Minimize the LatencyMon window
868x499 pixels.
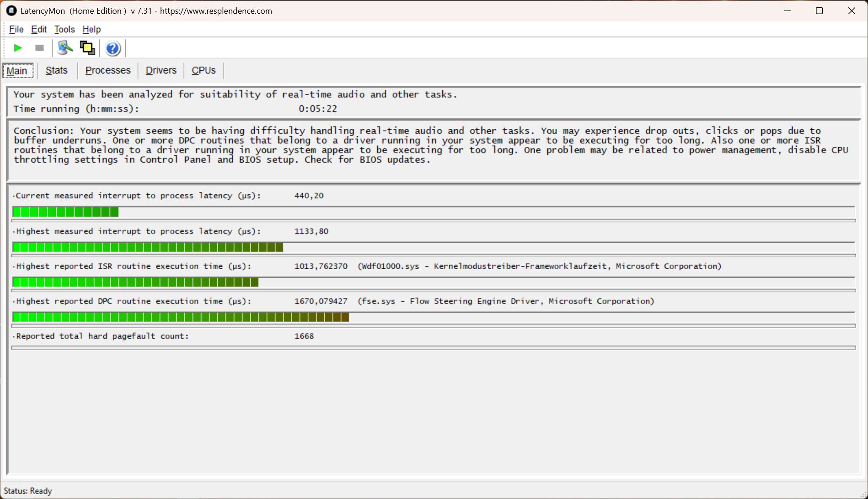(788, 11)
